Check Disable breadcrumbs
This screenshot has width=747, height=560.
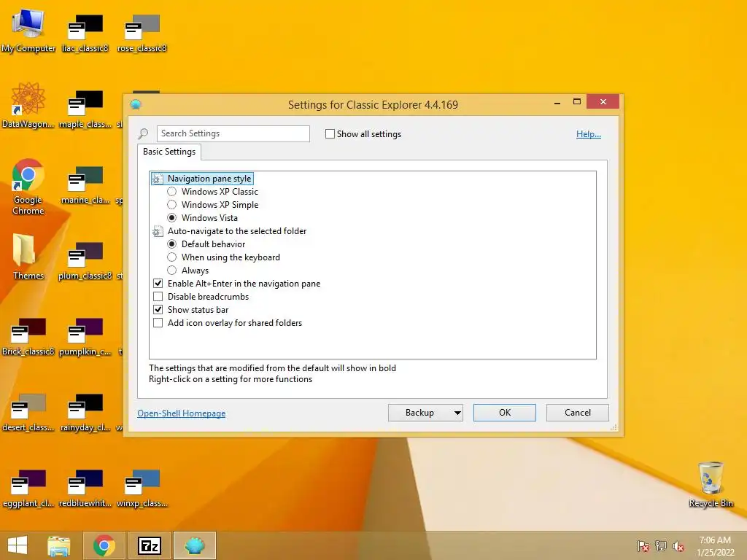(158, 297)
